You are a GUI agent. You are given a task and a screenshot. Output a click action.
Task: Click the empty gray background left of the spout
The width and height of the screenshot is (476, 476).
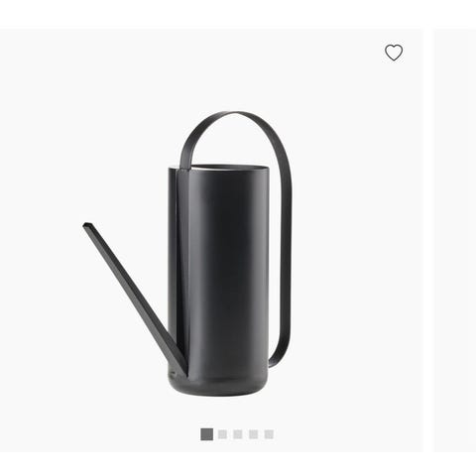click(x=50, y=265)
